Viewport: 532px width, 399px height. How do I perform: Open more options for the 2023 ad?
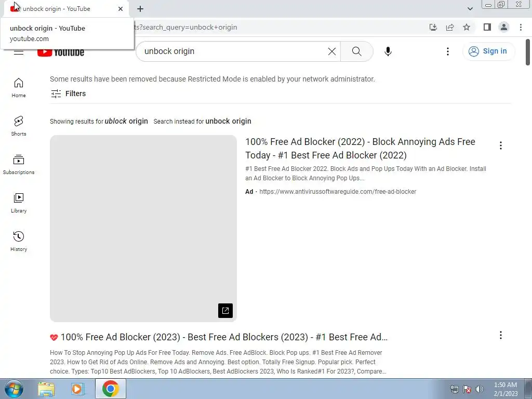tap(500, 335)
